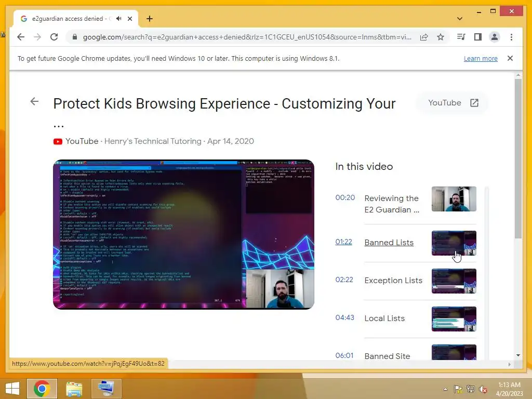Screen dimensions: 532x399
Task: Open Local Lists chapter
Action: click(384, 318)
